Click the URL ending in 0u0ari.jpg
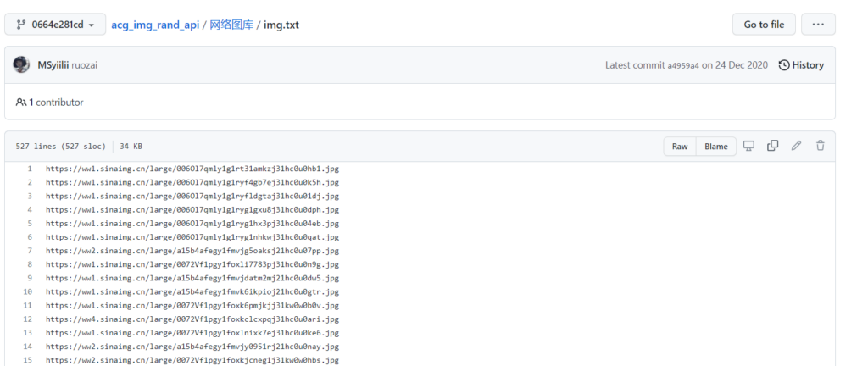Image resolution: width=868 pixels, height=366 pixels. coord(192,319)
